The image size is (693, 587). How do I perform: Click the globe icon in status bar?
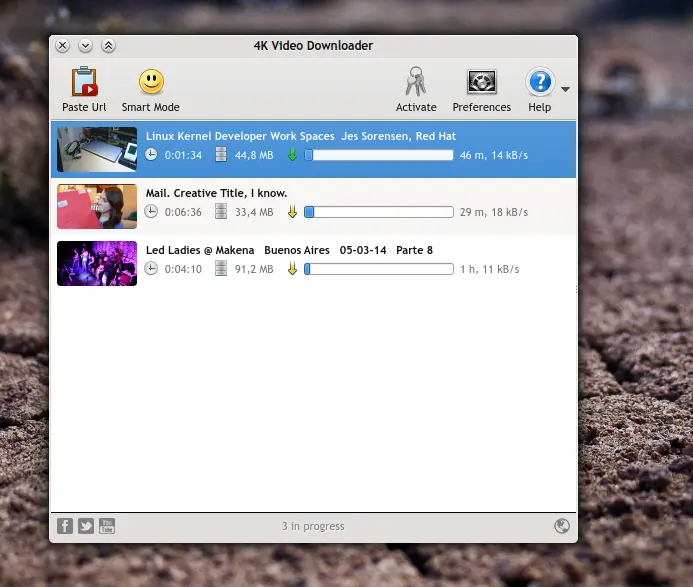click(x=562, y=526)
